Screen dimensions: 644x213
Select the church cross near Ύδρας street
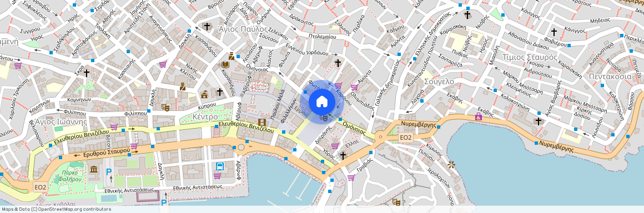pos(343,155)
